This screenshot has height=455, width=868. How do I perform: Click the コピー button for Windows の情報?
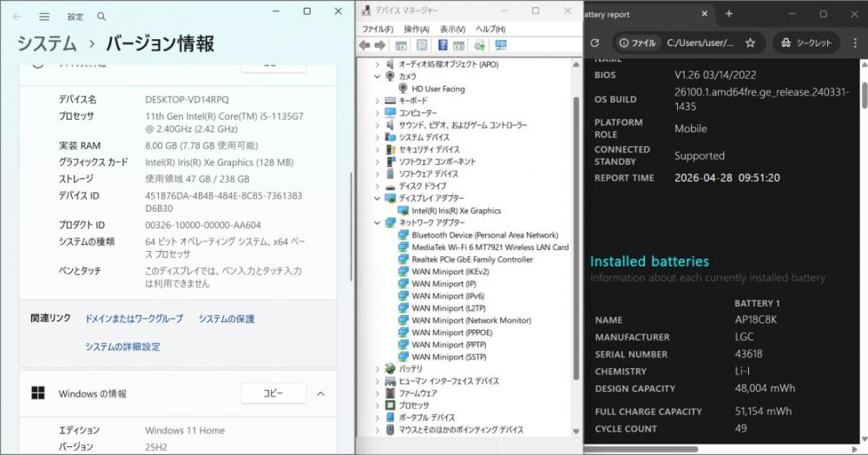[273, 393]
